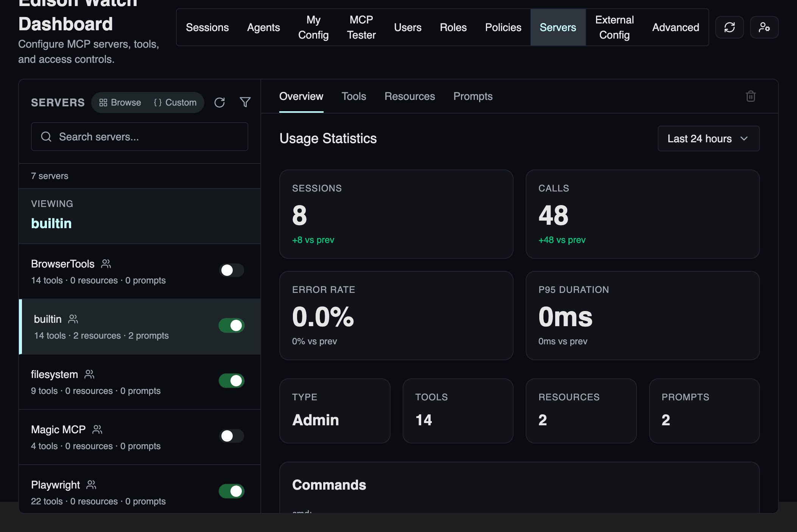This screenshot has width=797, height=532.
Task: Click the refresh icon in the Servers panel
Action: 219,102
